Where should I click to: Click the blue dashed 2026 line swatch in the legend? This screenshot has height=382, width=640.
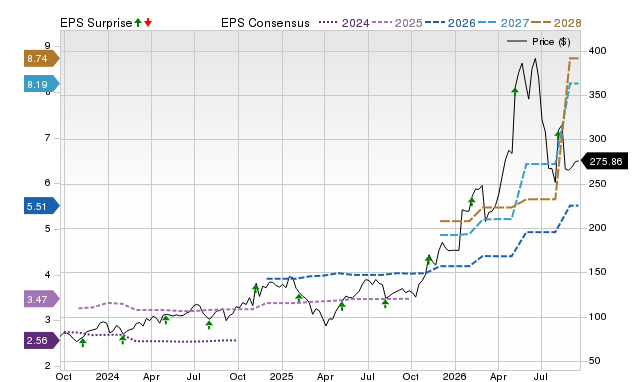435,22
